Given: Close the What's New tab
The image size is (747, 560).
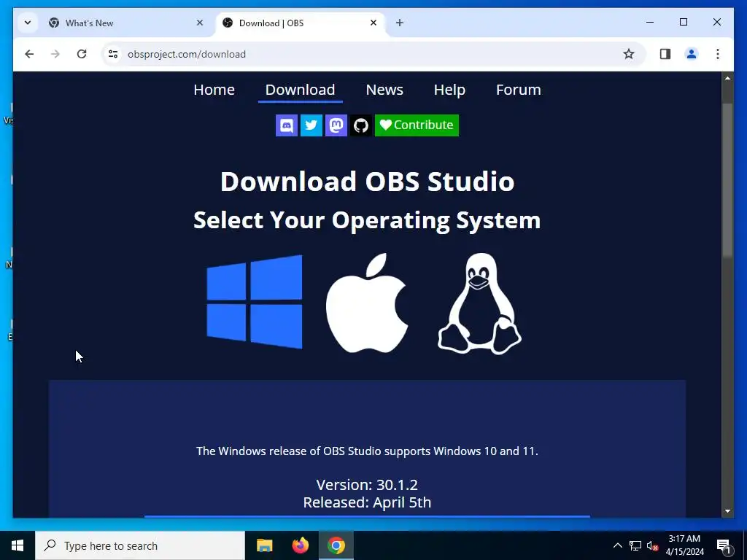Looking at the screenshot, I should click(x=200, y=23).
